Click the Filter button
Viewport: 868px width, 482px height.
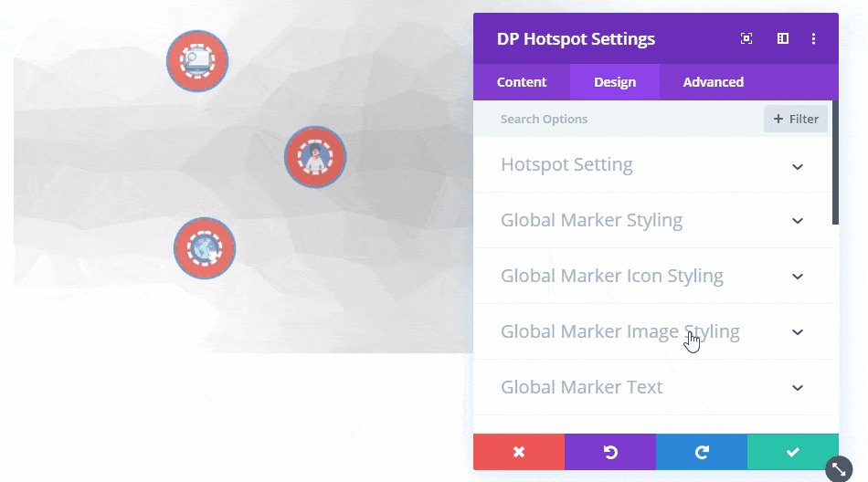click(x=796, y=119)
